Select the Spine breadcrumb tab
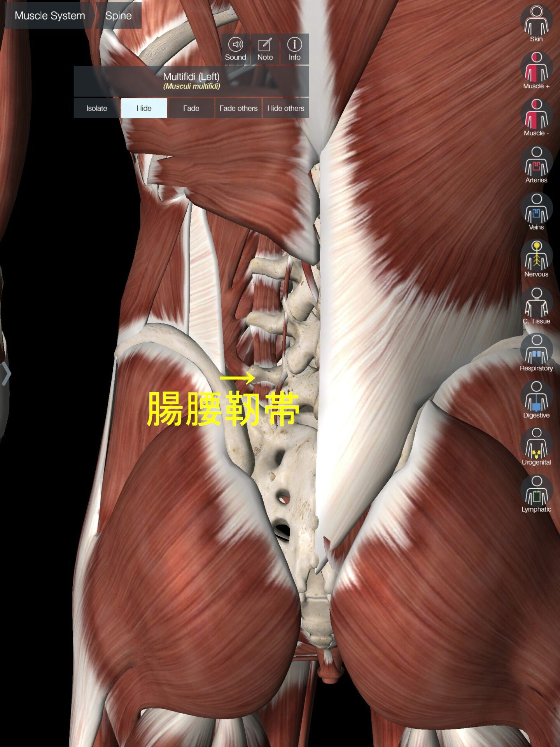This screenshot has width=560, height=747. (x=119, y=16)
